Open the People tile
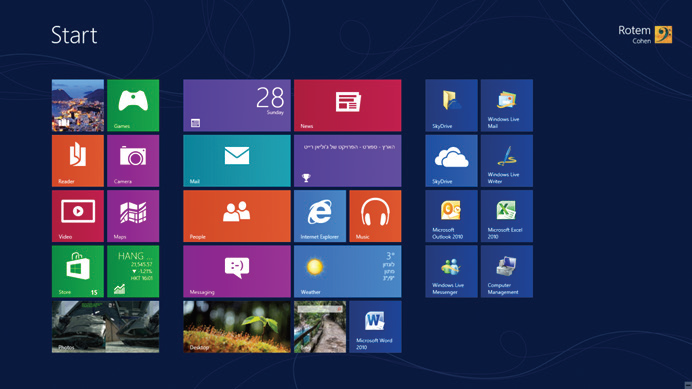Screen dimensions: 692x389 point(237,216)
